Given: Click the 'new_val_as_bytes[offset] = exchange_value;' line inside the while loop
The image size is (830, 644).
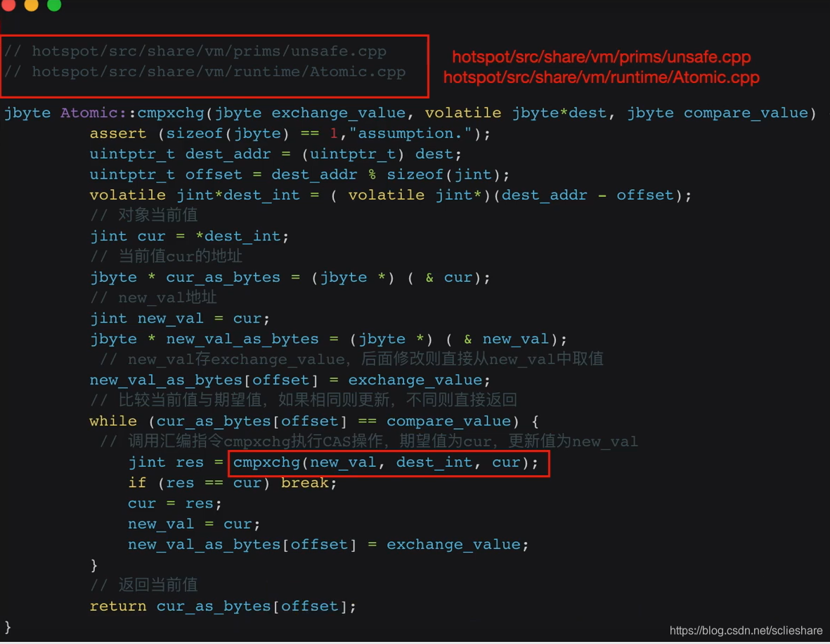Looking at the screenshot, I should click(328, 544).
